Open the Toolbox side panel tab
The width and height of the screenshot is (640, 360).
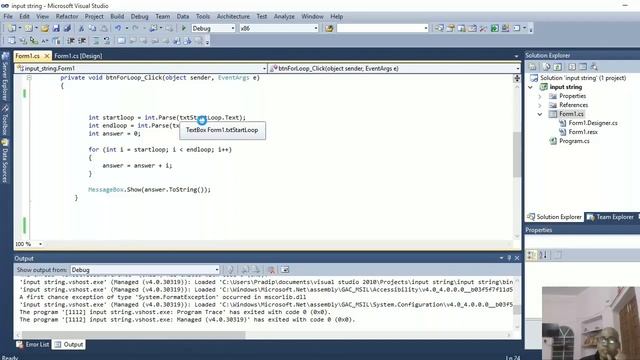[x=5, y=120]
